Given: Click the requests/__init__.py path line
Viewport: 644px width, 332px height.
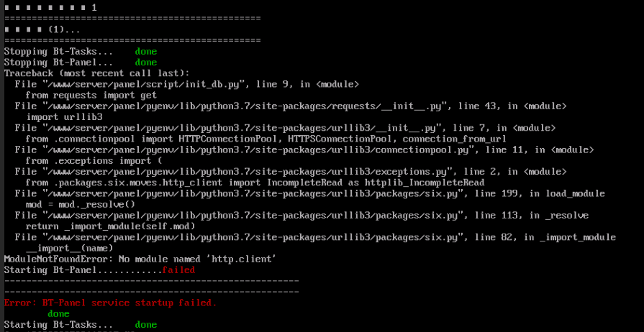Looking at the screenshot, I should tap(291, 106).
